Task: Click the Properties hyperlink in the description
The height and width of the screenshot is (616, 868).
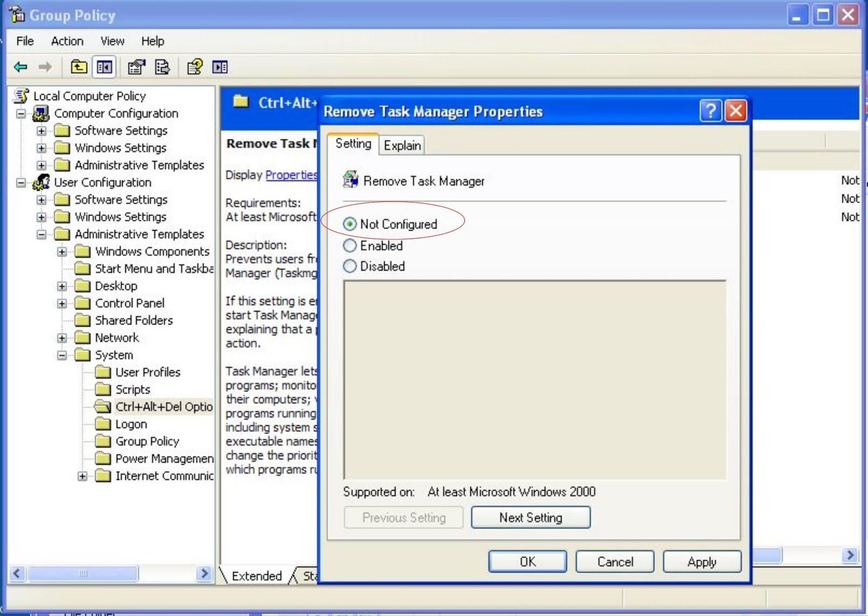Action: pos(291,175)
